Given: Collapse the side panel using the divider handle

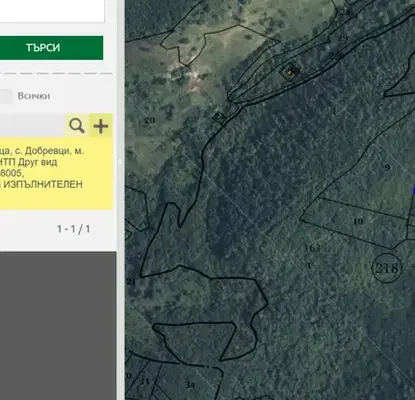Looking at the screenshot, I should click(x=120, y=162).
